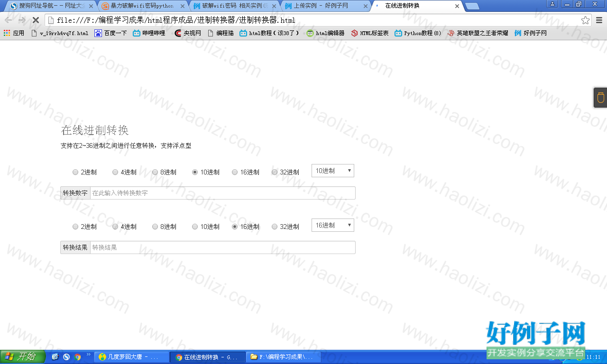Open the 央视网 bookmark
The width and height of the screenshot is (607, 364).
188,33
